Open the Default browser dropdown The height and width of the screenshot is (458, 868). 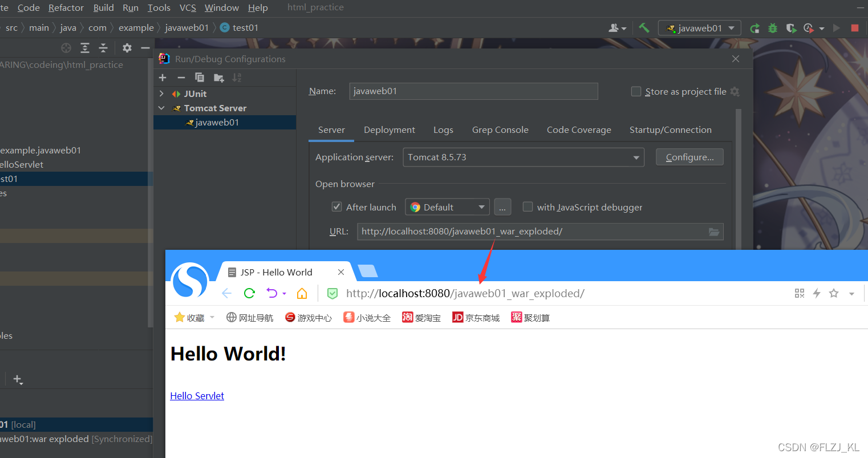coord(448,207)
